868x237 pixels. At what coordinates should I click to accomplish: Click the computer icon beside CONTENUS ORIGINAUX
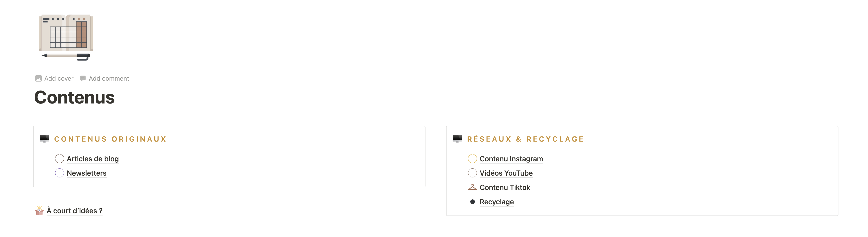[45, 139]
